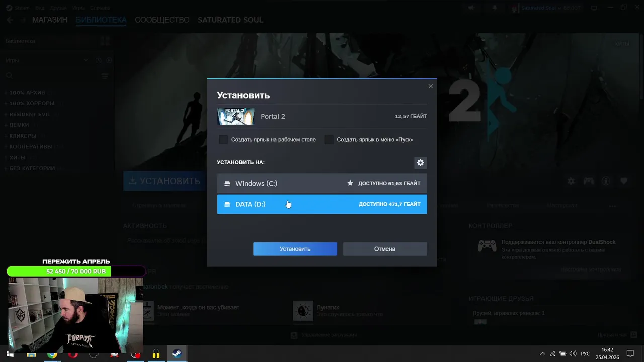Click the yellow padlock taskbar icon
644x362 pixels.
tap(156, 354)
